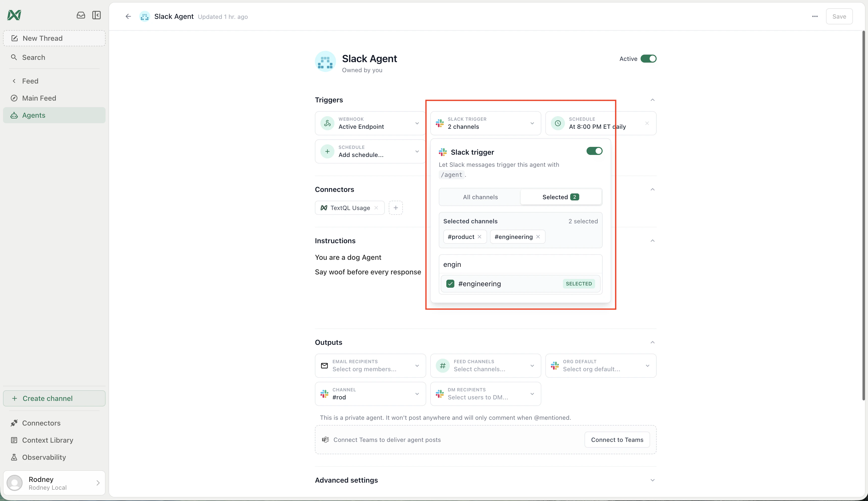Click the #product channel chip

(x=465, y=237)
